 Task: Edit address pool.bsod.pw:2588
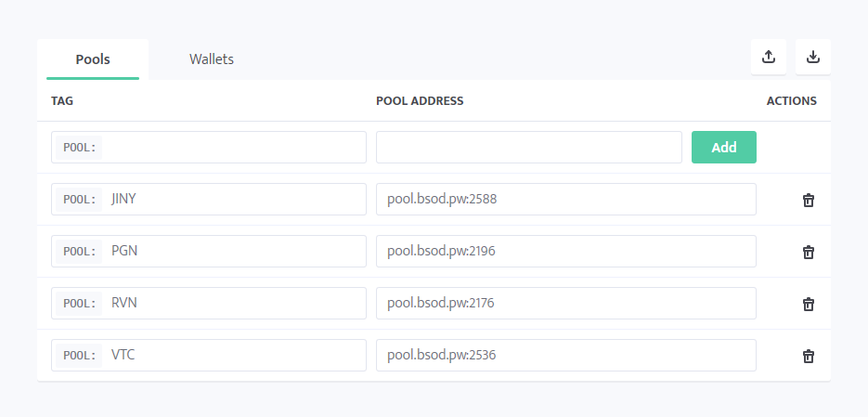[566, 200]
